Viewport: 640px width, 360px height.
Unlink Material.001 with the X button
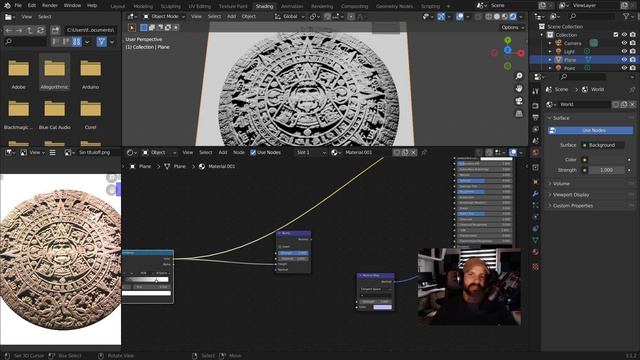point(413,152)
